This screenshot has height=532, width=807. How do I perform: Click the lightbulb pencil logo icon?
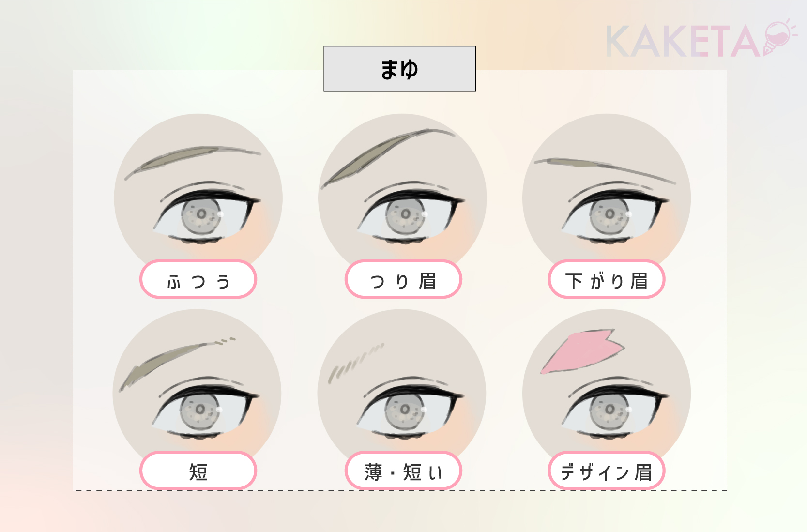point(779,36)
